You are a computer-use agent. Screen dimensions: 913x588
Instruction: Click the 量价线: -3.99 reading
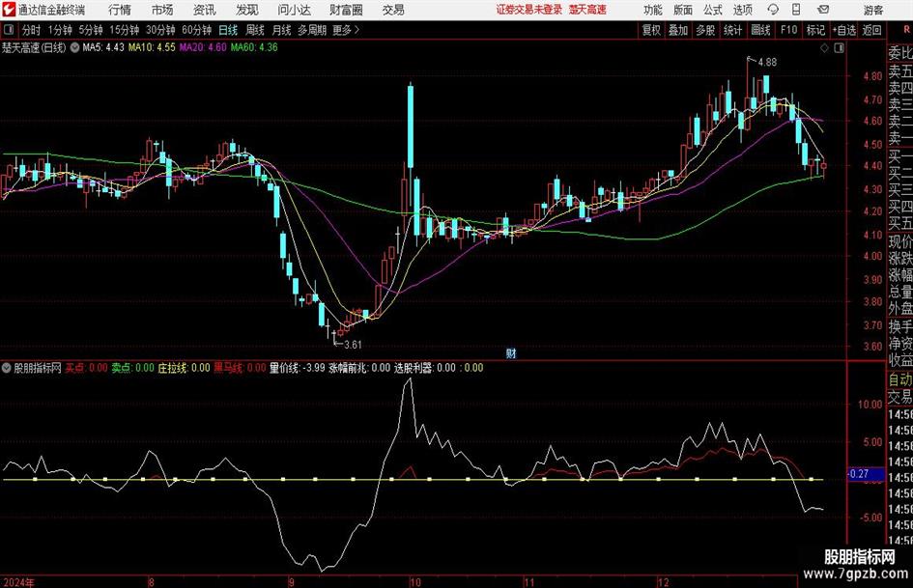297,368
